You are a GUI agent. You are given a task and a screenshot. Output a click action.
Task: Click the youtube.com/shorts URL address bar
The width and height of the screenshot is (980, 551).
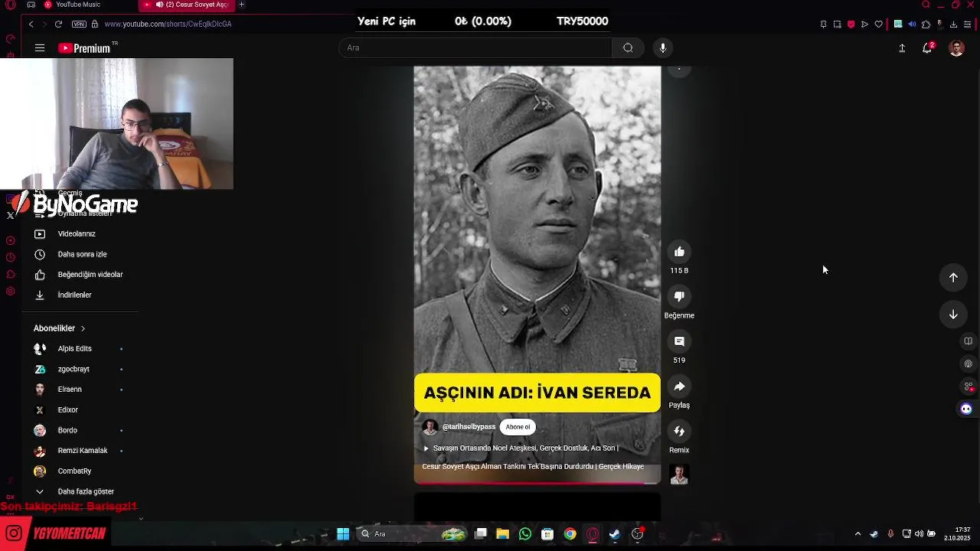pyautogui.click(x=168, y=24)
